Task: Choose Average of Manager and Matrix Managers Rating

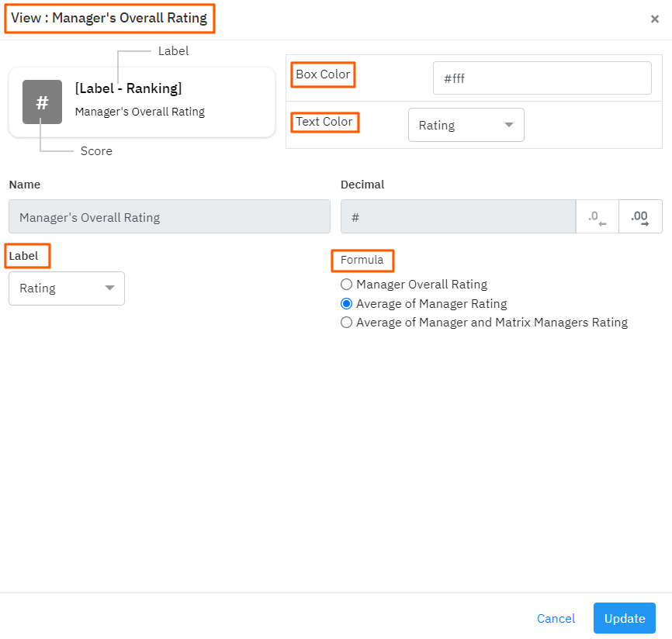Action: (x=347, y=323)
